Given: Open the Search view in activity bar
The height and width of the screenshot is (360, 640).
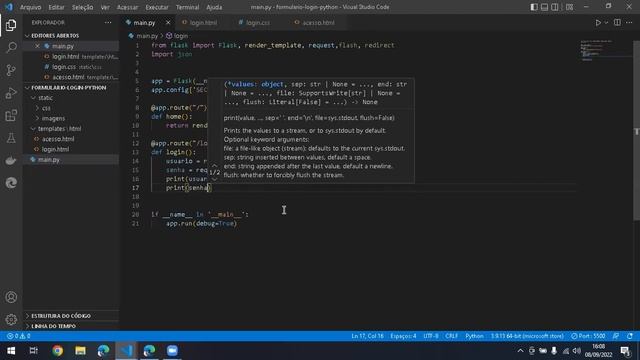Looking at the screenshot, I should click(11, 48).
